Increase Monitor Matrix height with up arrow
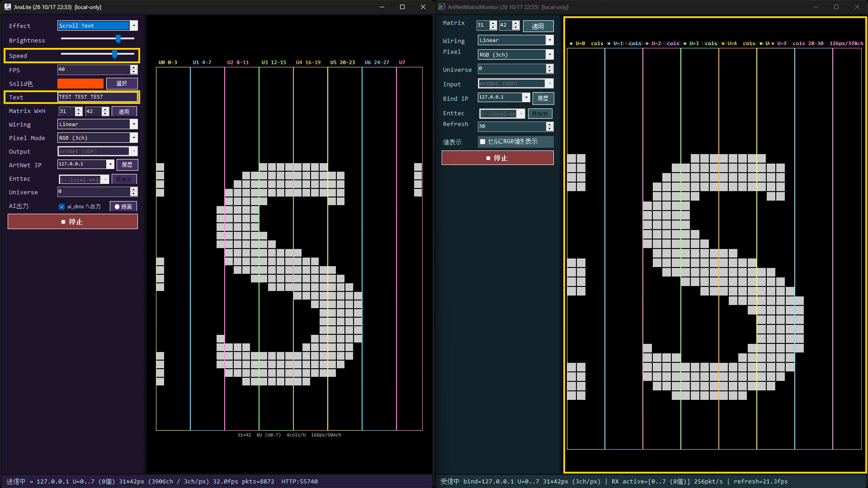 point(516,23)
